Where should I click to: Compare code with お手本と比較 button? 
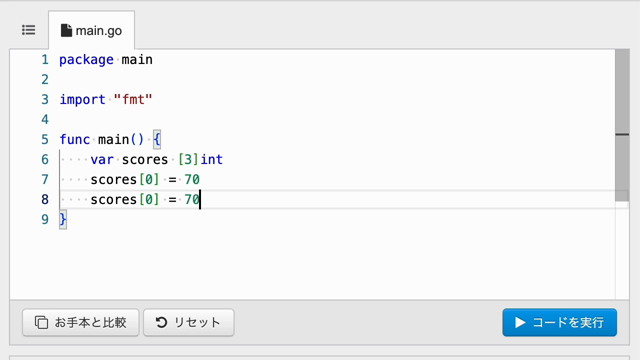click(x=81, y=322)
